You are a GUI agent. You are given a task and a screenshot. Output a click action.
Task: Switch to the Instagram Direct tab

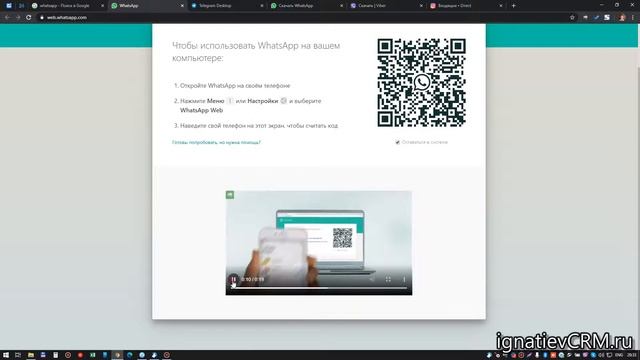pos(465,6)
